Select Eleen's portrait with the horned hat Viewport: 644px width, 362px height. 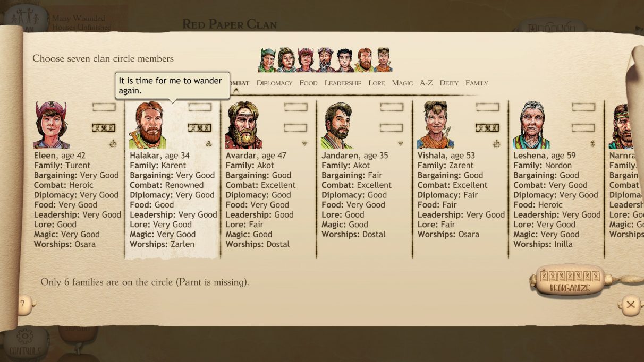[x=52, y=125]
